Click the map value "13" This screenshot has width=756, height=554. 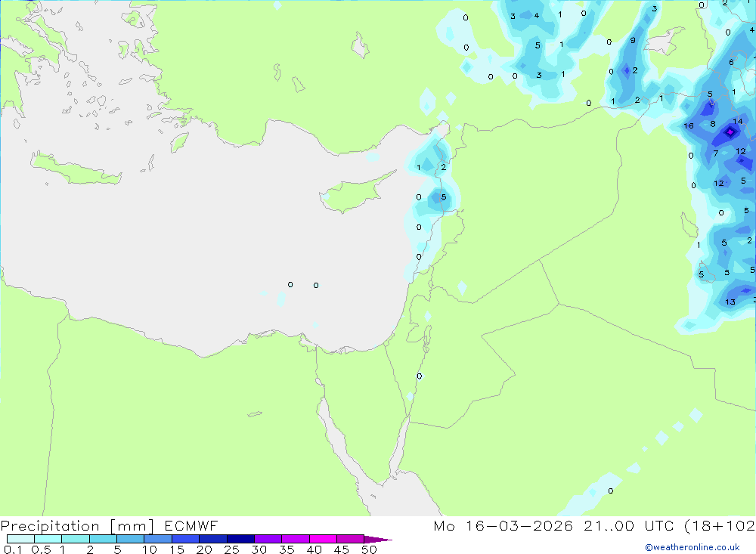[x=730, y=302]
